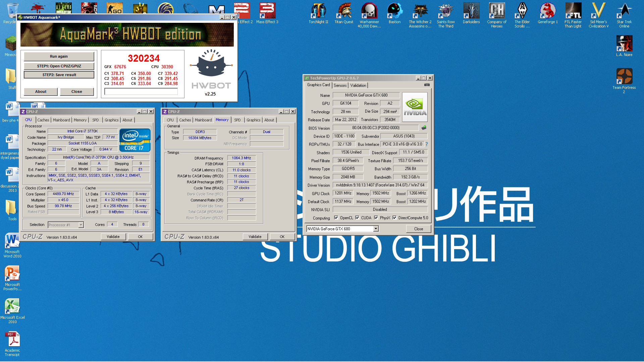This screenshot has height=362, width=644.
Task: Open Saints Row The Third icon
Action: [446, 15]
